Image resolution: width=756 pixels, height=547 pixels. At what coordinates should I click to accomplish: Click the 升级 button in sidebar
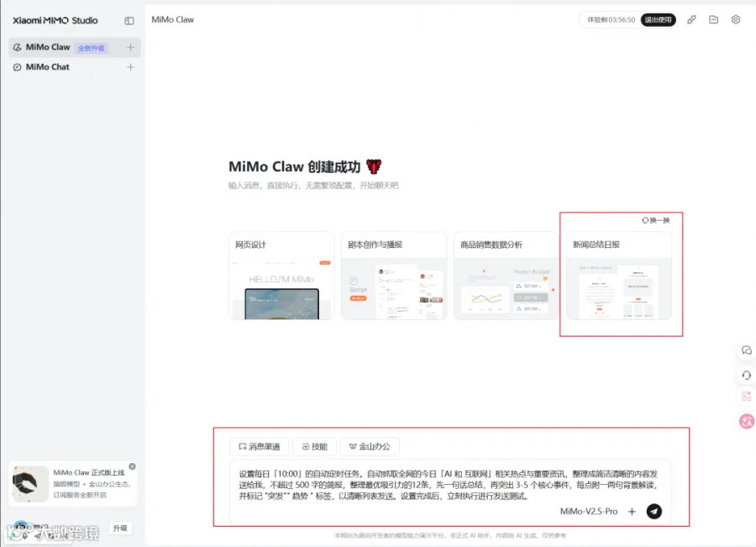(x=120, y=529)
